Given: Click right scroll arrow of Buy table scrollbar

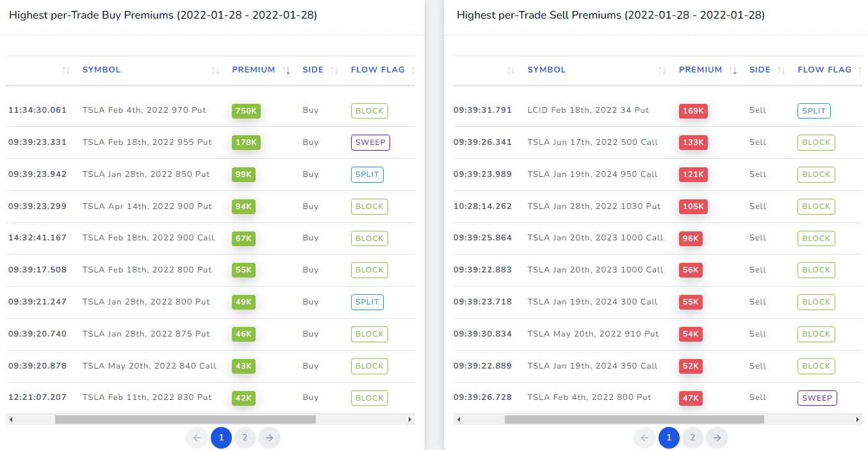Looking at the screenshot, I should point(410,420).
